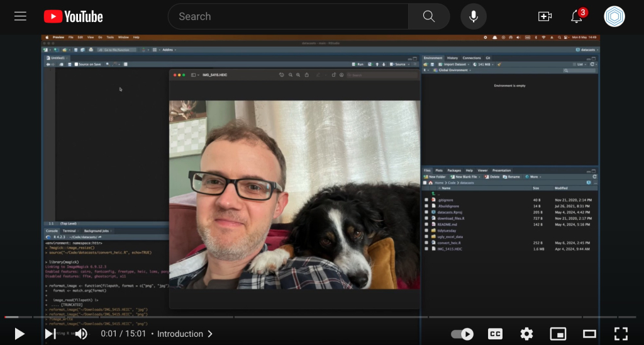Toggle closed captions CC button
Viewport: 644px width, 345px height.
(496, 334)
